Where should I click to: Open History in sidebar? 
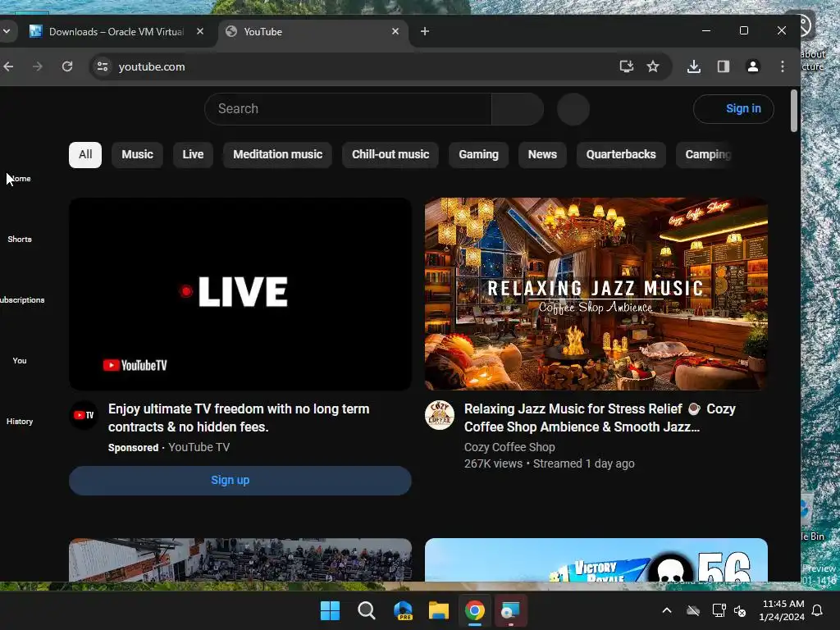[x=20, y=421]
